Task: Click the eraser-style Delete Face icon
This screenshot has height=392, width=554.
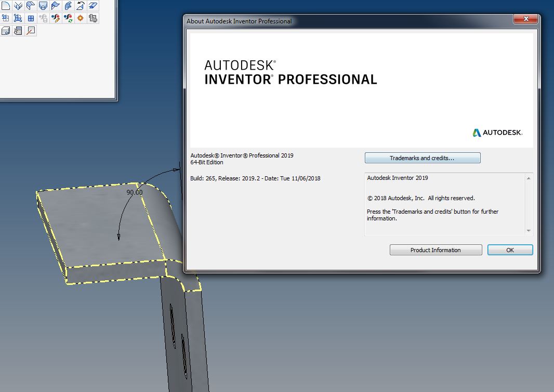Action: coord(92,5)
